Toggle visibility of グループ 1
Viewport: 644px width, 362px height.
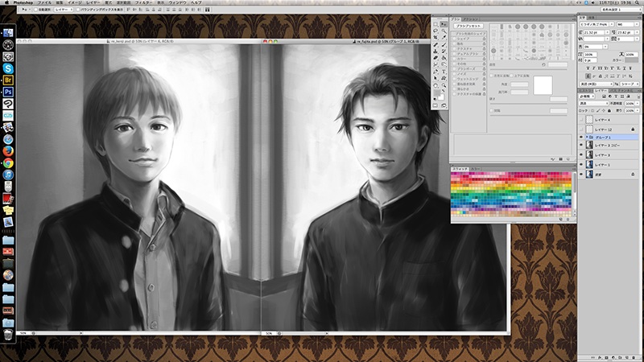581,138
